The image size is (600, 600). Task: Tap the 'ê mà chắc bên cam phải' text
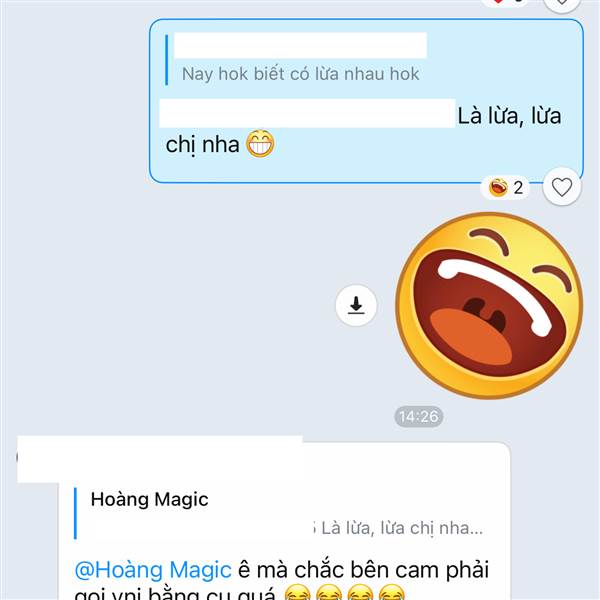364,569
